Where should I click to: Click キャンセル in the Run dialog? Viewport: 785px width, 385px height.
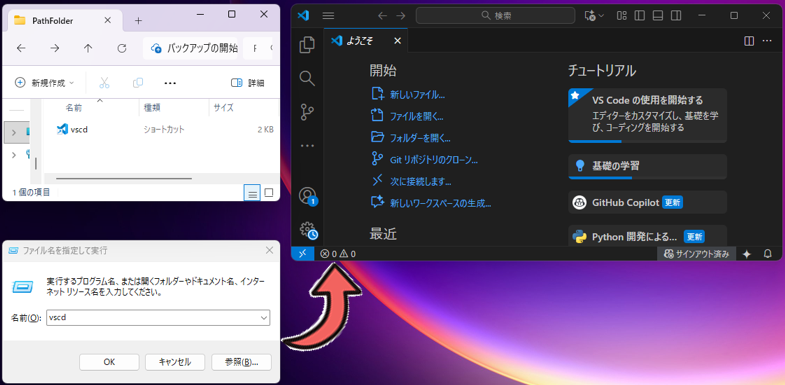pyautogui.click(x=175, y=362)
